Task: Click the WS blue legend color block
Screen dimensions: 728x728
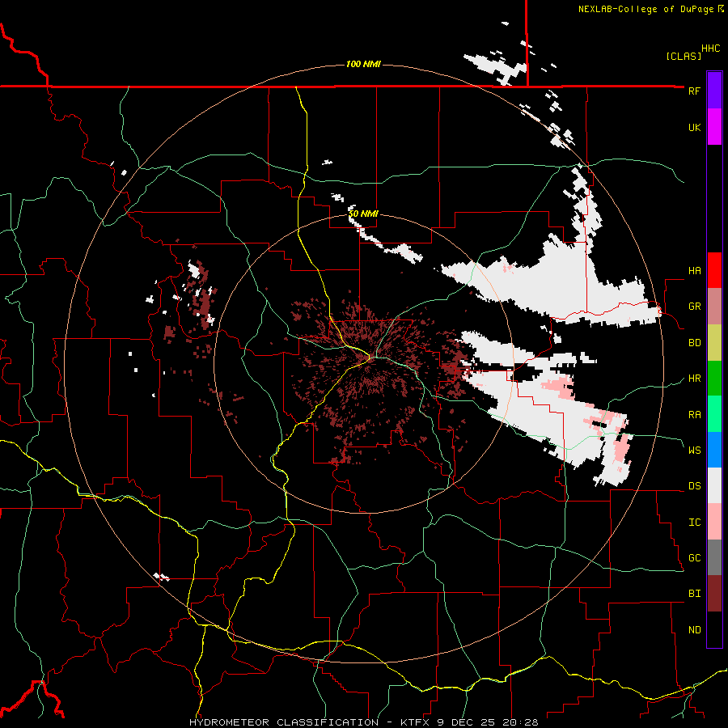Action: 714,450
